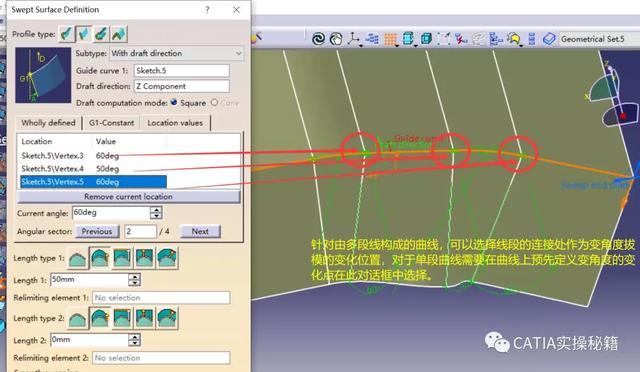
Task: Click Relimiting element 1 selection field
Action: click(161, 298)
